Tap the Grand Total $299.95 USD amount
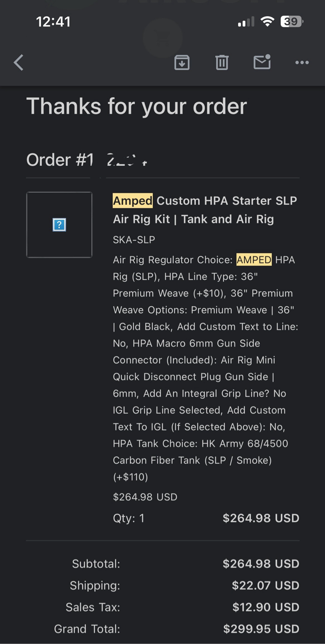Viewport: 325px width, 644px height. [261, 629]
